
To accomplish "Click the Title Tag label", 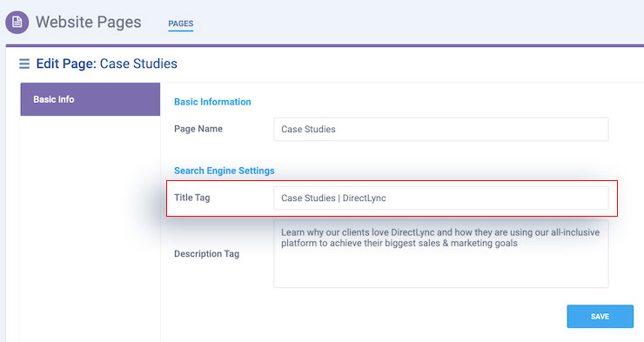I will 191,198.
